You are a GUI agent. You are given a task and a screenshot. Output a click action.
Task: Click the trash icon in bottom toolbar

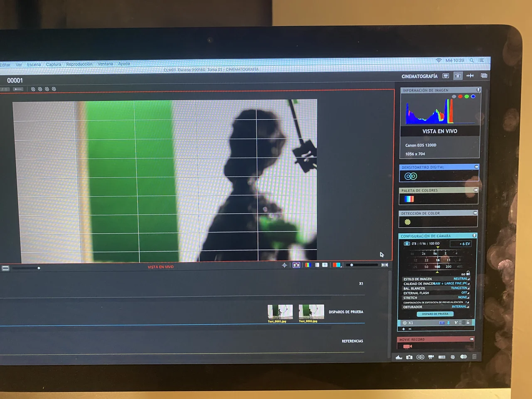(474, 357)
